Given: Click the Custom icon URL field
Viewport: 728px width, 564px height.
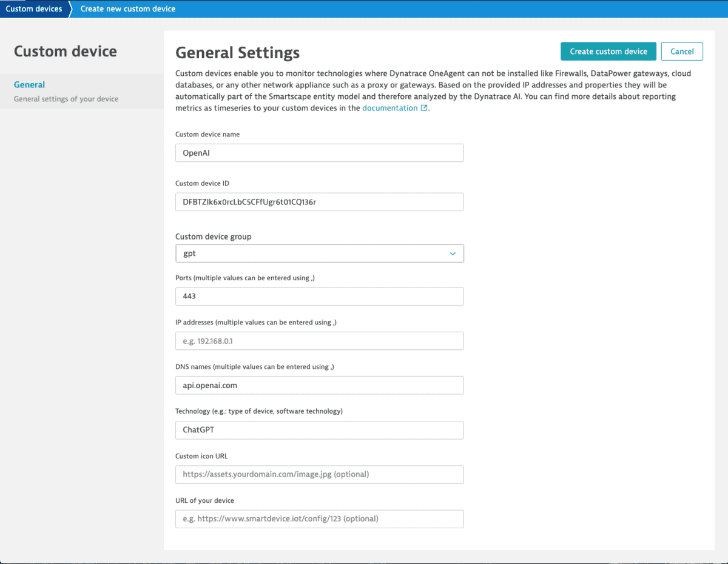Looking at the screenshot, I should [x=320, y=474].
